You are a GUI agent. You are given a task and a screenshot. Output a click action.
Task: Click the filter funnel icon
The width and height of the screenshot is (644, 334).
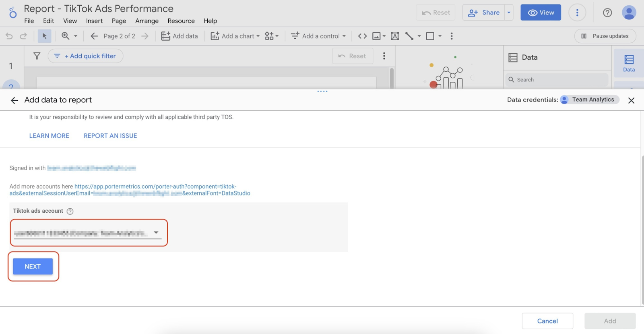click(x=37, y=56)
